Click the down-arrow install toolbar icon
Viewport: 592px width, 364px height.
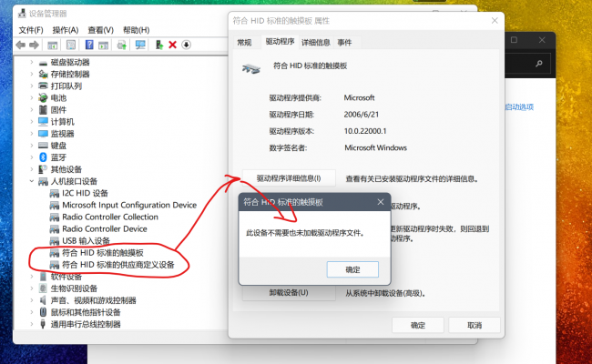pyautogui.click(x=186, y=45)
